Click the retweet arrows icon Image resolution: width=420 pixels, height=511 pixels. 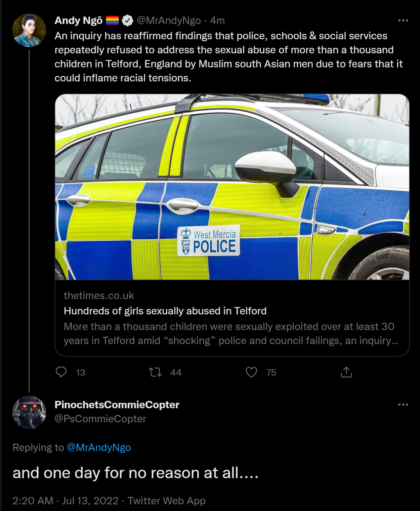pyautogui.click(x=155, y=372)
